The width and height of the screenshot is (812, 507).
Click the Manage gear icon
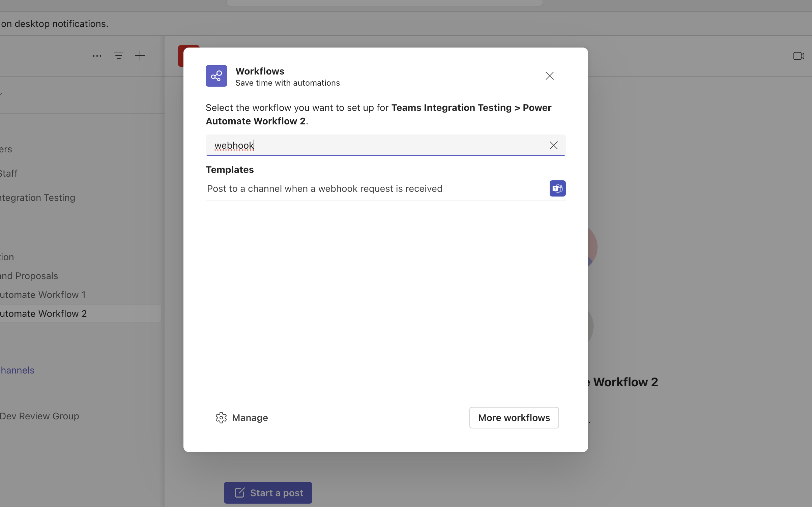click(221, 418)
